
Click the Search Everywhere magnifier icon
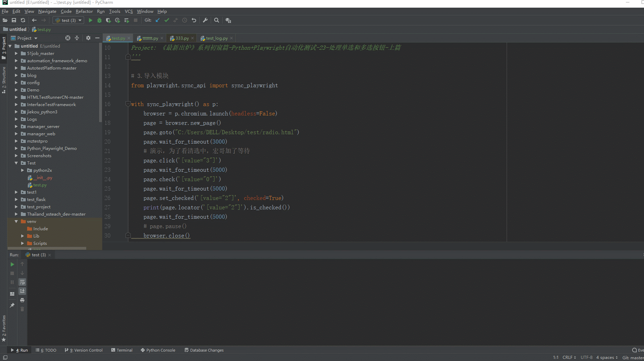(217, 21)
